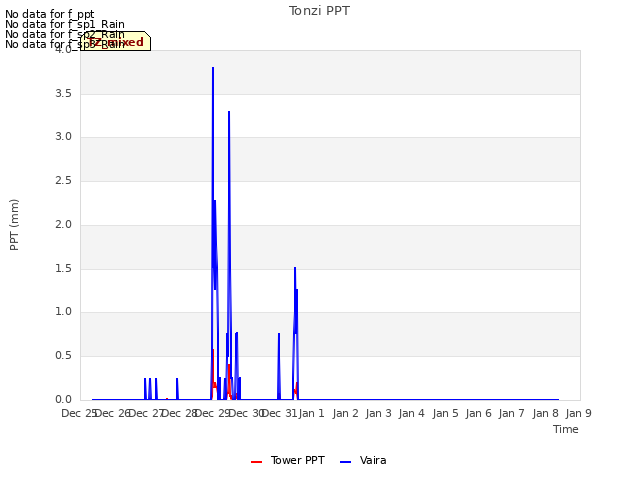Click the blue Vaira legend swatch

click(345, 462)
